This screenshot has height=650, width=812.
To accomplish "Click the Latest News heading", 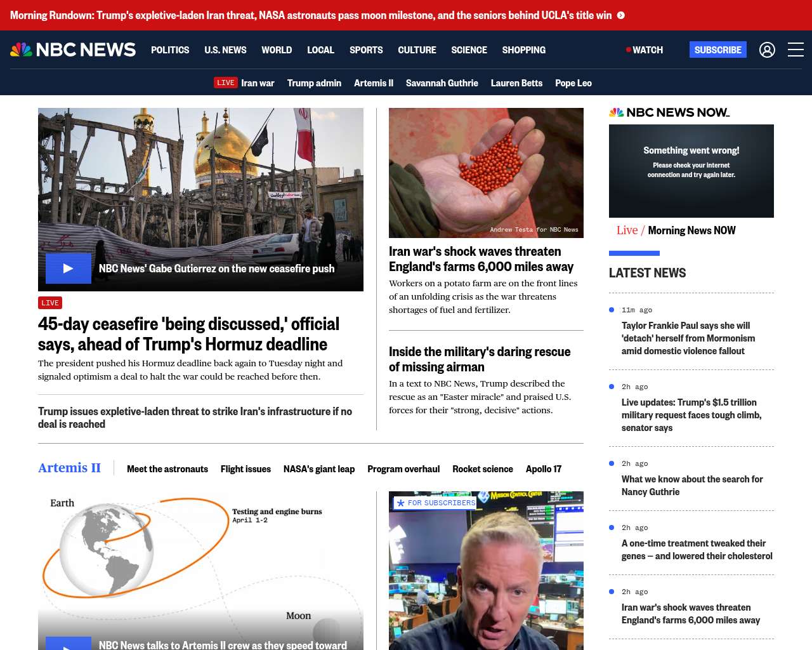I will 647,273.
